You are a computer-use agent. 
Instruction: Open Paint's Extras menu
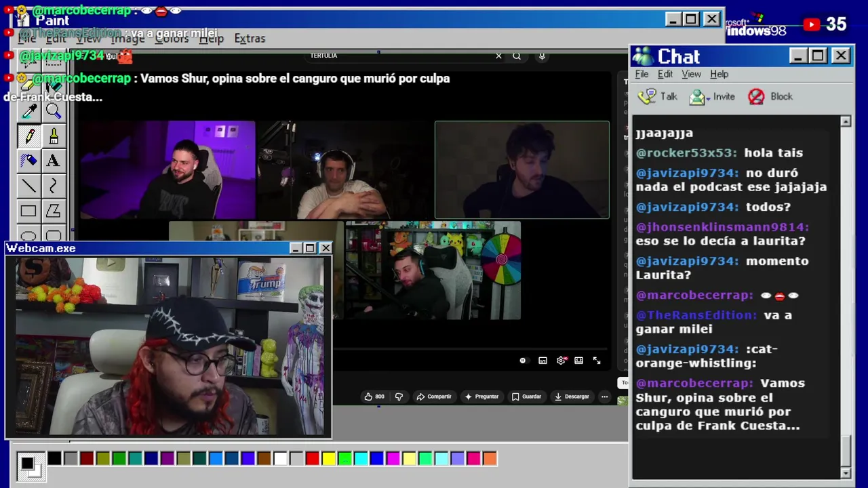[x=250, y=39]
